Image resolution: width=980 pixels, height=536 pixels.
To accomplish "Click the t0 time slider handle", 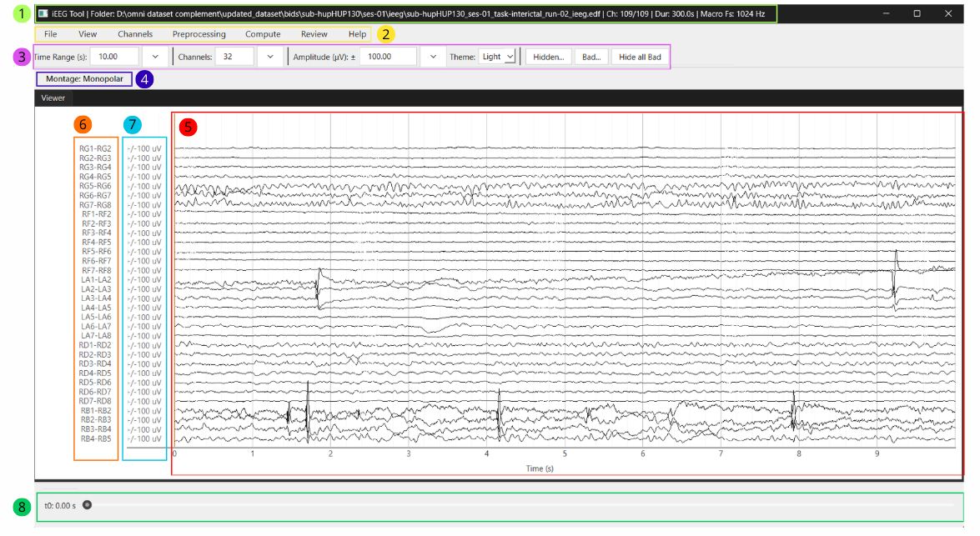I will (x=88, y=505).
